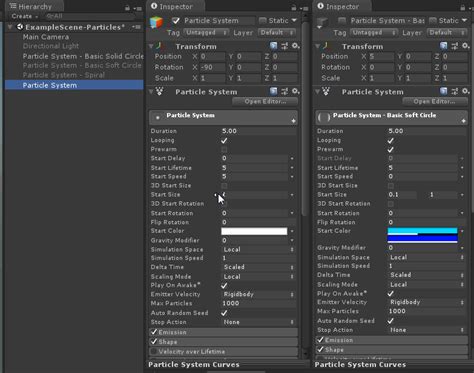
Task: Disable Emission module in left Inspector
Action: [154, 332]
